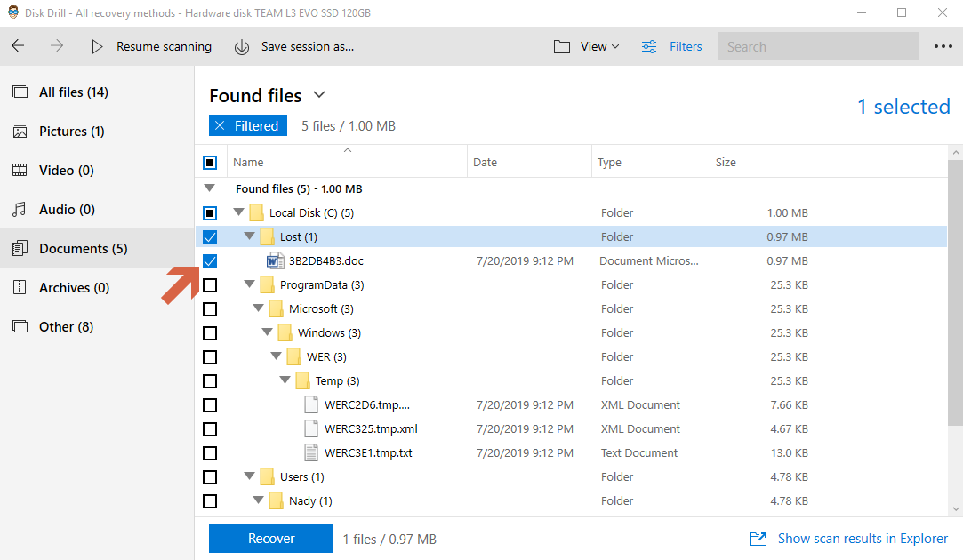This screenshot has height=560, width=963.
Task: Open the three-dot overflow menu
Action: 941,46
